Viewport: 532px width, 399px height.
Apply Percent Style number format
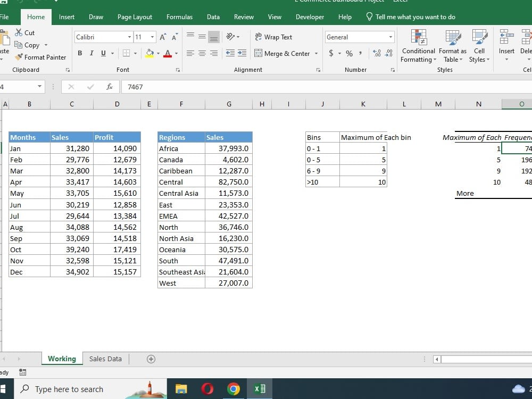(349, 53)
